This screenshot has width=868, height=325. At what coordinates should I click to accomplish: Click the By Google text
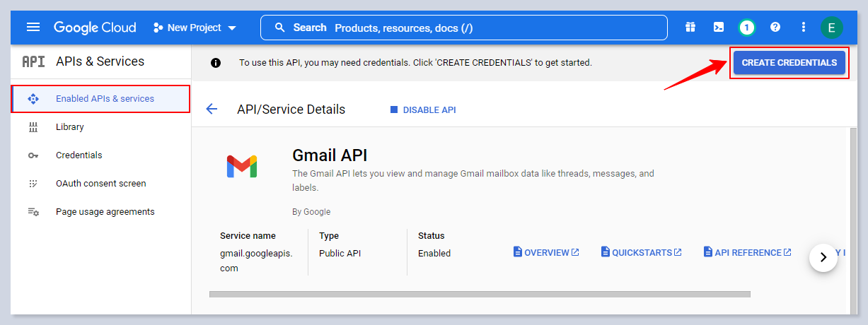[311, 212]
